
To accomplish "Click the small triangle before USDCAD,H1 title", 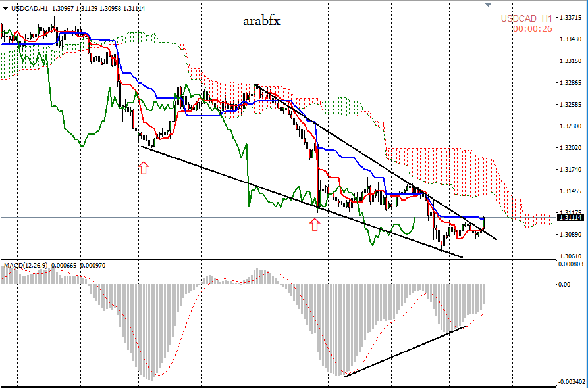I will click(x=6, y=9).
